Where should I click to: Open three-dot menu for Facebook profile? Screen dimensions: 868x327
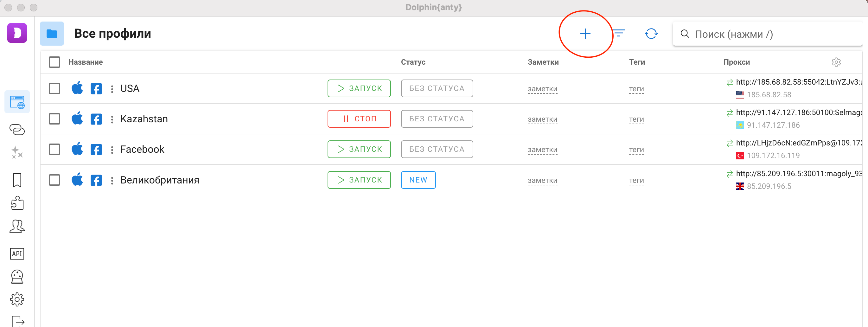(112, 149)
